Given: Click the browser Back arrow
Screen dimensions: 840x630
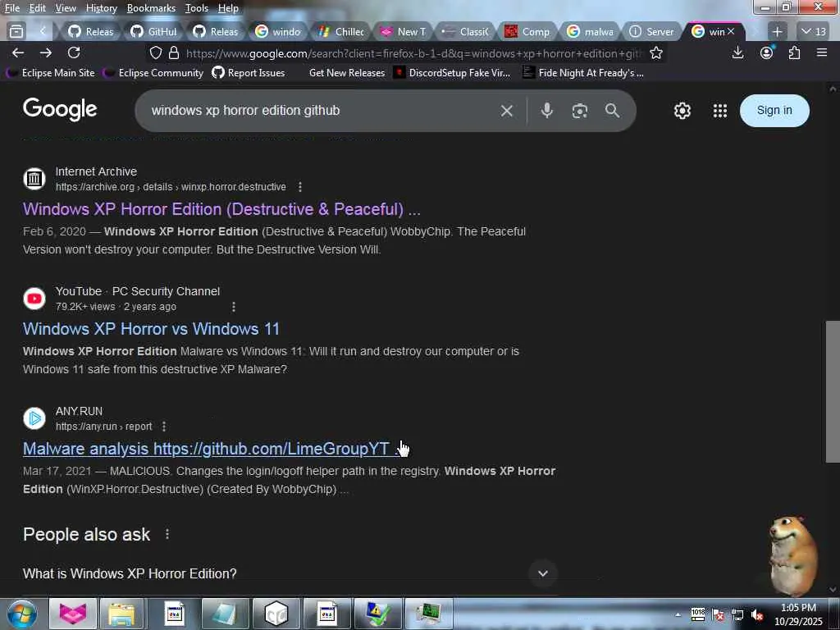Looking at the screenshot, I should tap(18, 52).
